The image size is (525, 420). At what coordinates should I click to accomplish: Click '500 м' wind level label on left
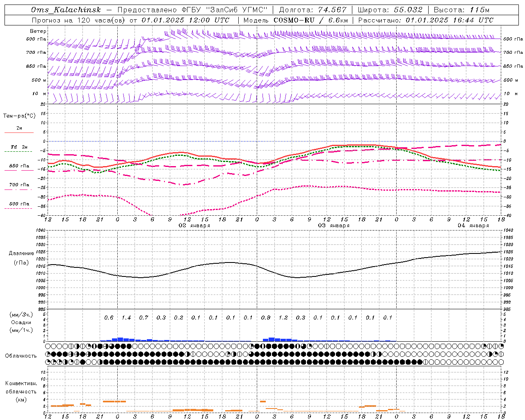click(x=39, y=80)
